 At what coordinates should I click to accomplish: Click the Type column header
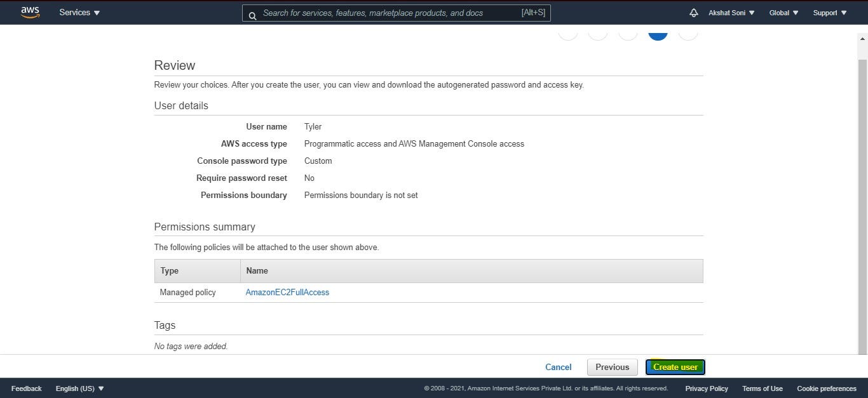197,271
